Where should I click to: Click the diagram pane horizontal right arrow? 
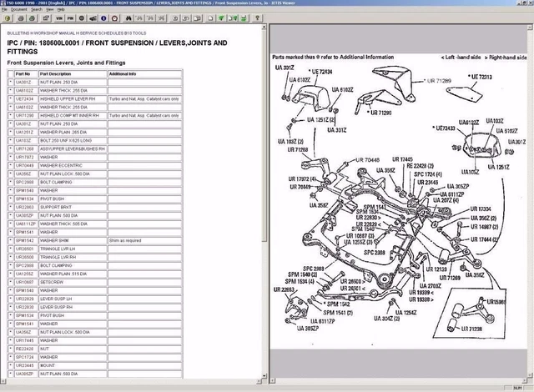(x=525, y=381)
